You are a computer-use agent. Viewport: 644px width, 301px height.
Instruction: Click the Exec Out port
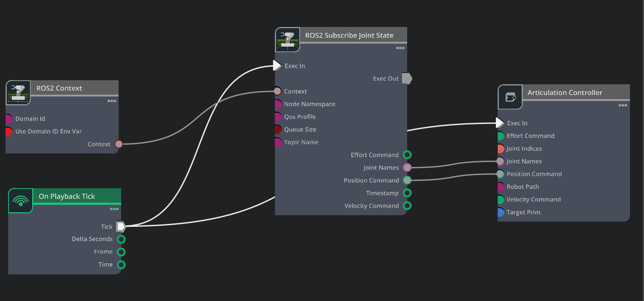(407, 78)
